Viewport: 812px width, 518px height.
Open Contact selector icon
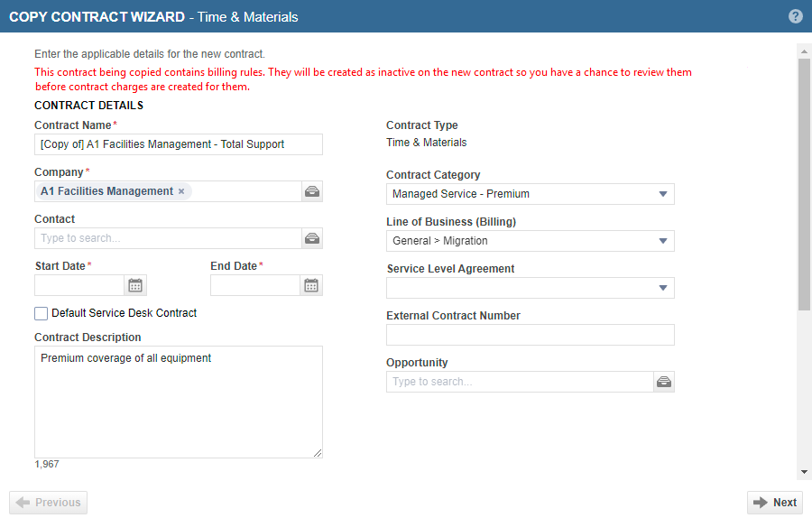click(311, 238)
